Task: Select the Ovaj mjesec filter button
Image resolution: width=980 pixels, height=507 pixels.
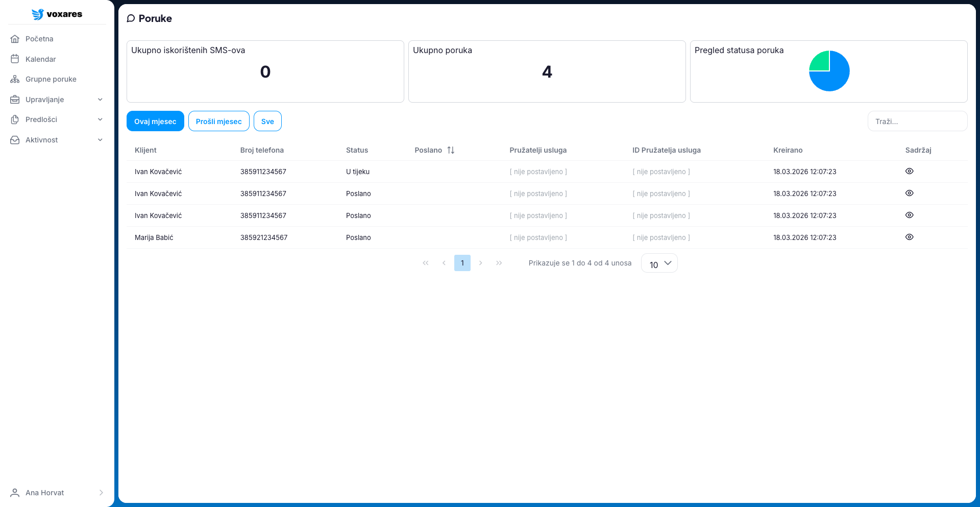Action: [x=155, y=122]
